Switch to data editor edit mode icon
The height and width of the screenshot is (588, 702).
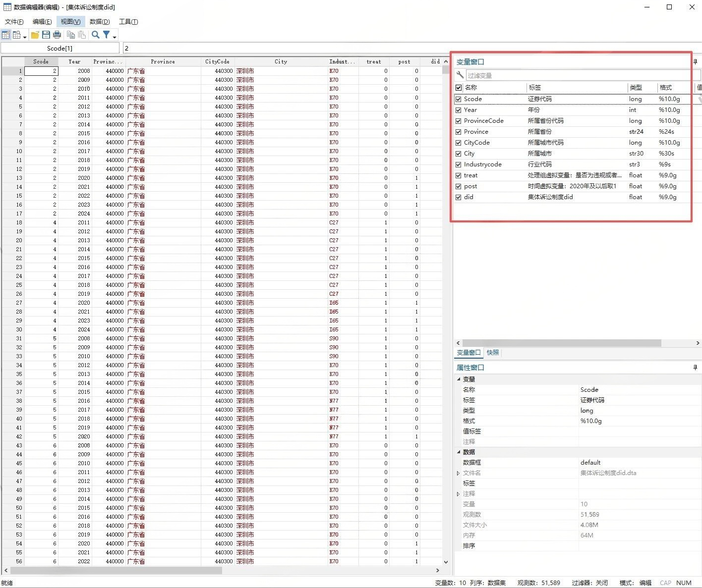[x=6, y=35]
